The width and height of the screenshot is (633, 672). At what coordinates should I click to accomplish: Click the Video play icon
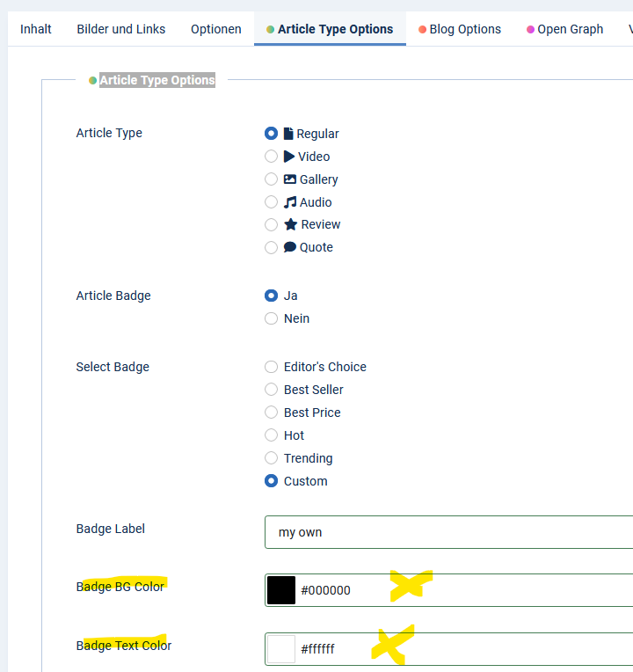(x=289, y=157)
